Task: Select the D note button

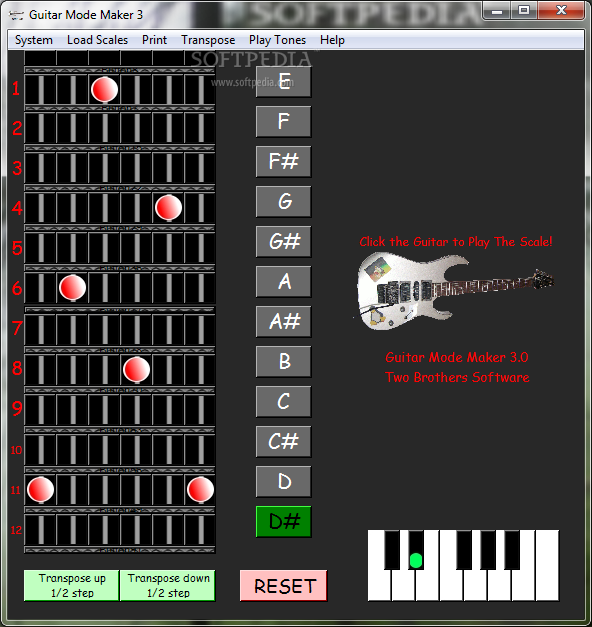Action: pyautogui.click(x=284, y=481)
